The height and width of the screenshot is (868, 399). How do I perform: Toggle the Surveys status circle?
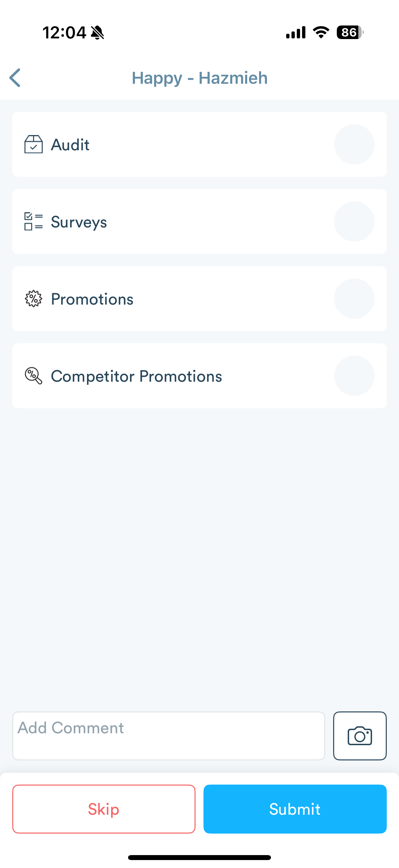[x=354, y=221]
